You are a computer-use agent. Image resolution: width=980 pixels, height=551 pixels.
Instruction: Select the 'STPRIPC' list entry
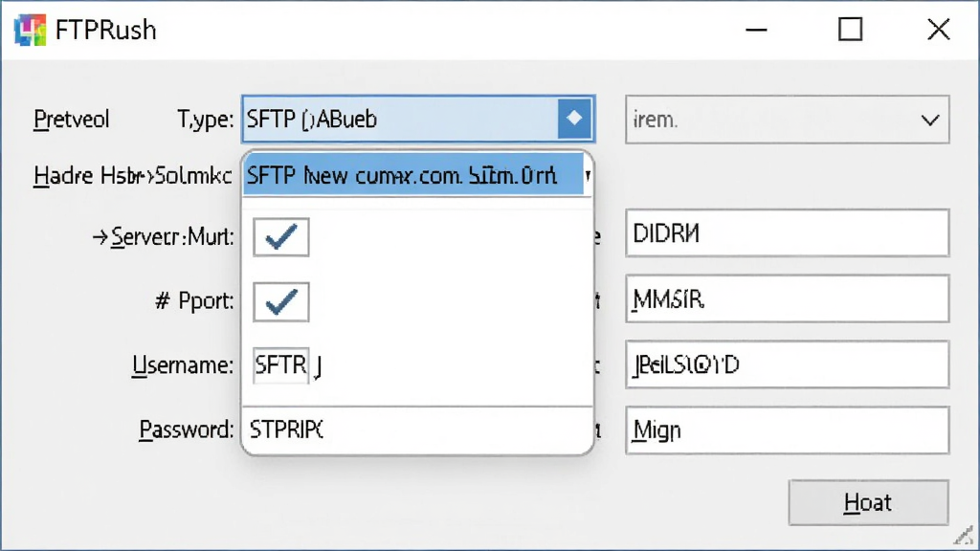[417, 430]
